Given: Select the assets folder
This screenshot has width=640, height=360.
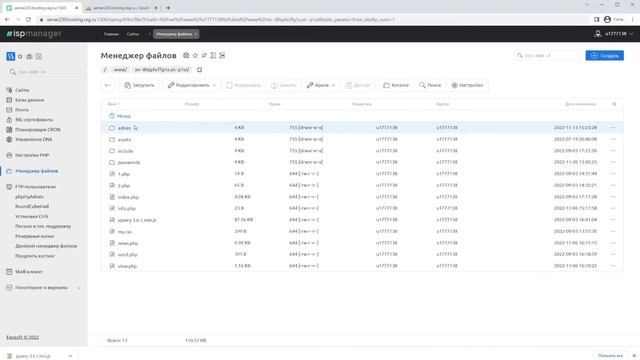Looking at the screenshot, I should 124,140.
